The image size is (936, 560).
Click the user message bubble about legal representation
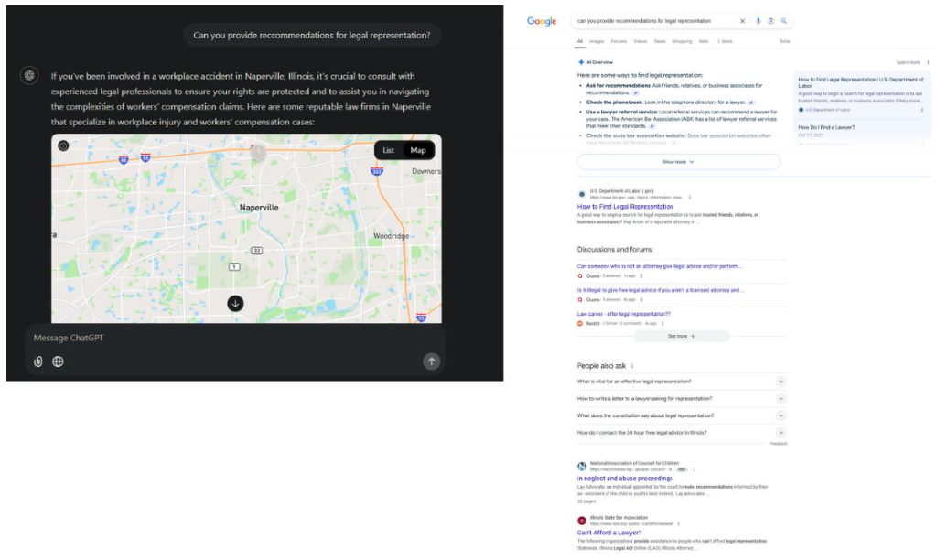[312, 35]
